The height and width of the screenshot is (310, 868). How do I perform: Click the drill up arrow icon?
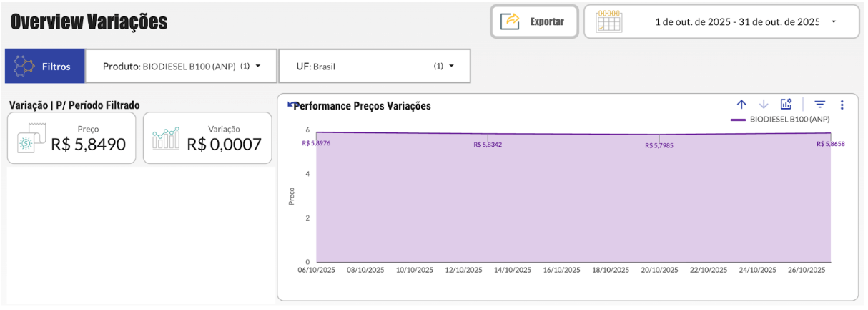coord(742,105)
